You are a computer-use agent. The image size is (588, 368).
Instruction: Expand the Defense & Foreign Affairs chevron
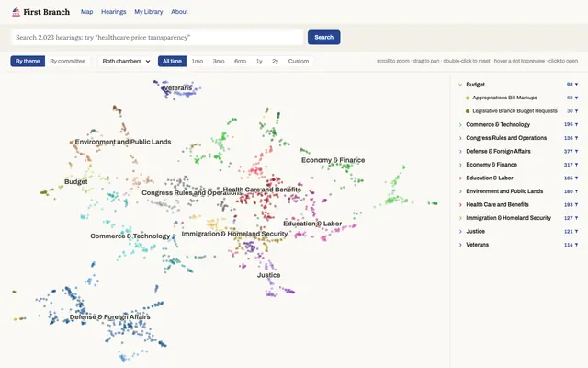pos(460,151)
